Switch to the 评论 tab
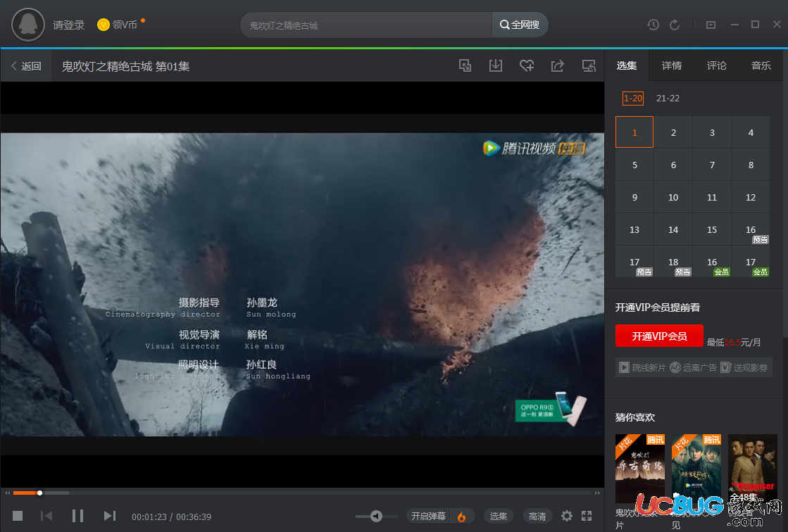The height and width of the screenshot is (532, 788). coord(716,65)
